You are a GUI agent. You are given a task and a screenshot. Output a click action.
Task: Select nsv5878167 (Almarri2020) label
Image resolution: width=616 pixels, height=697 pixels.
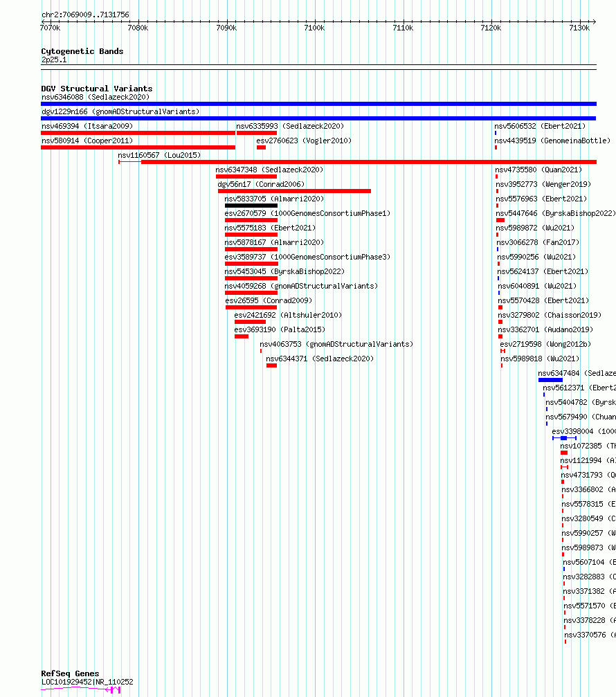click(274, 243)
